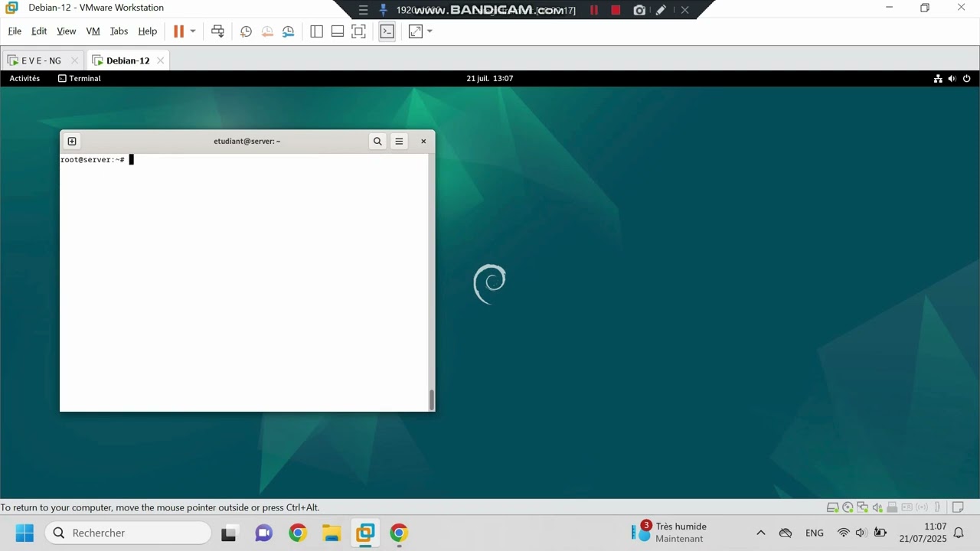The image size is (980, 551).
Task: Open GNOME Activités overview
Action: click(x=24, y=78)
